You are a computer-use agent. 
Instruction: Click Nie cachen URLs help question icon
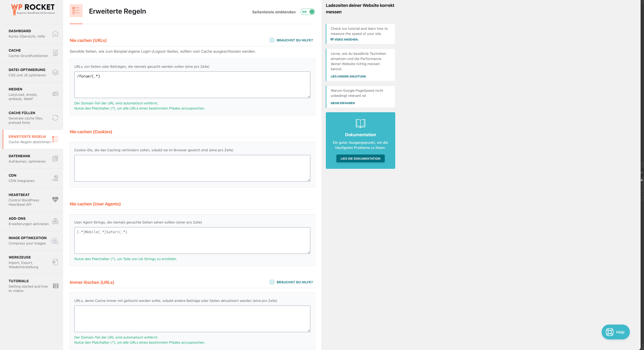[x=272, y=40]
